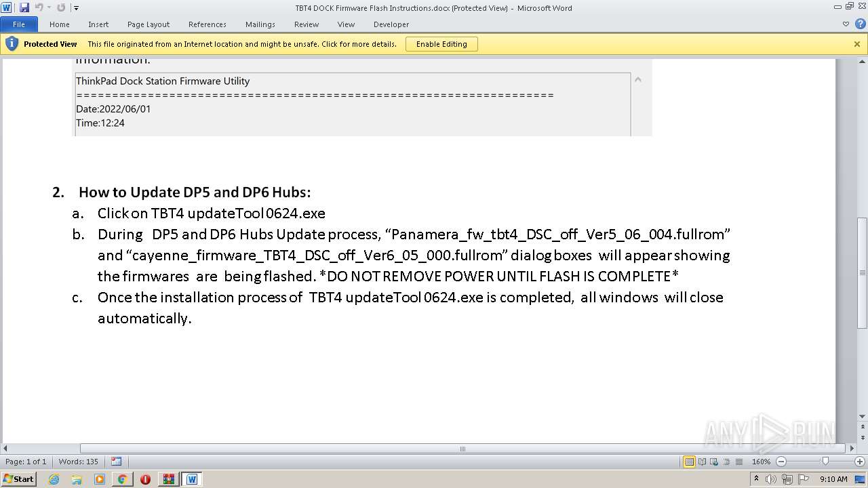This screenshot has height=488, width=868.
Task: Click 'ThinkPad Dock Station Firmware Utility' text
Action: pos(163,81)
